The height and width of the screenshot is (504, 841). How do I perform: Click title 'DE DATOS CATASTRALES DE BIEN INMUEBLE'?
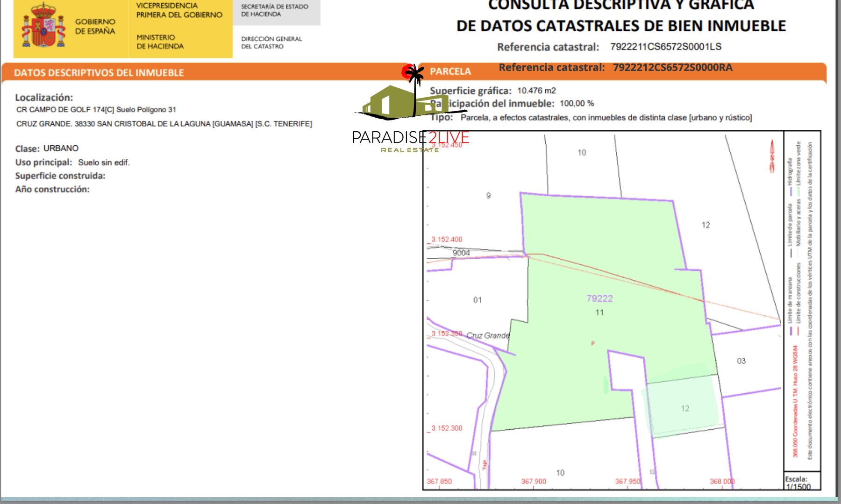coord(621,26)
